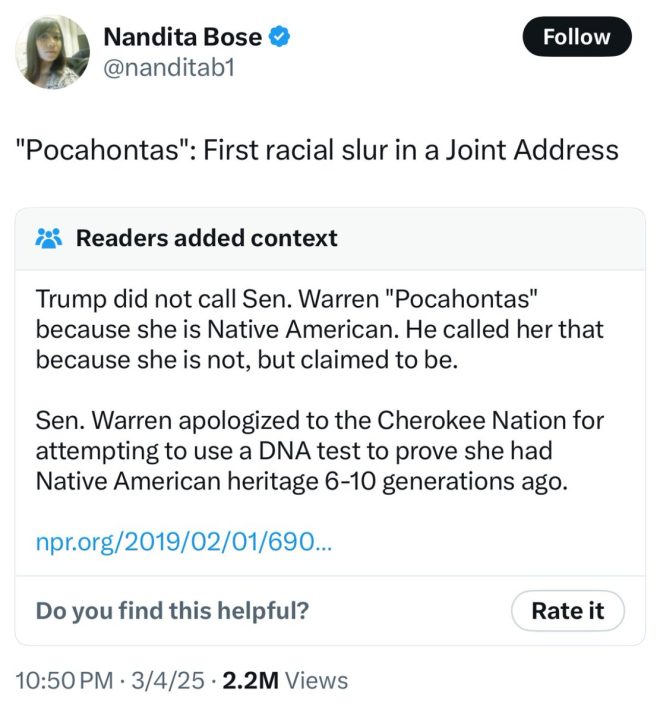Open the Nandita Bose display name
This screenshot has height=713, width=660.
pos(183,37)
